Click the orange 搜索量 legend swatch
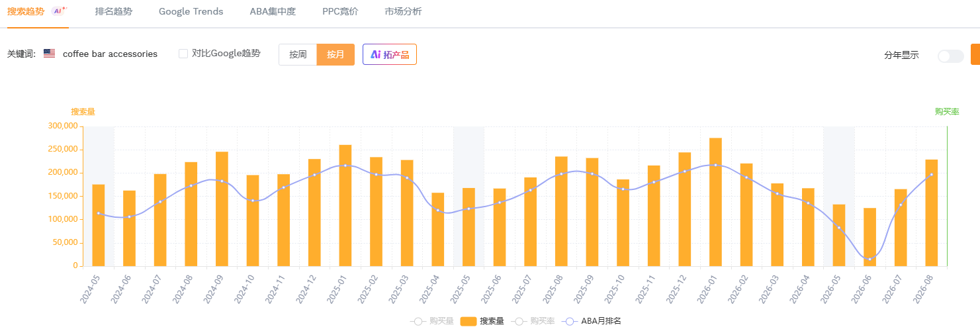 (x=468, y=321)
